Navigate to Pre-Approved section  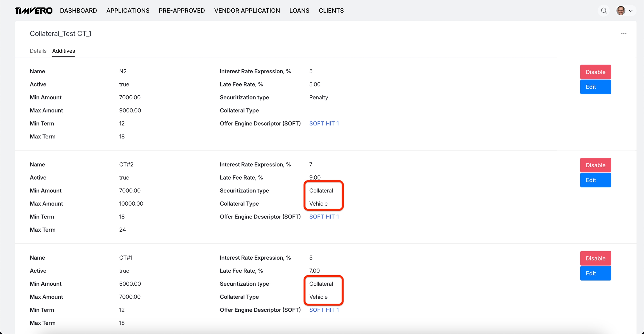(x=182, y=11)
